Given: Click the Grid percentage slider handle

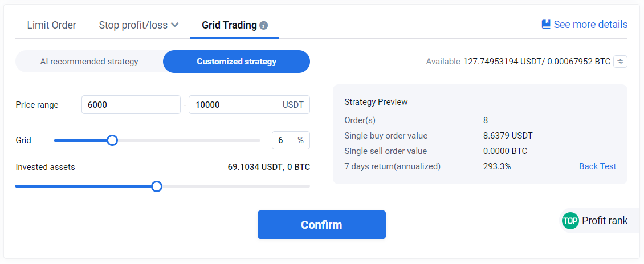Looking at the screenshot, I should 112,140.
